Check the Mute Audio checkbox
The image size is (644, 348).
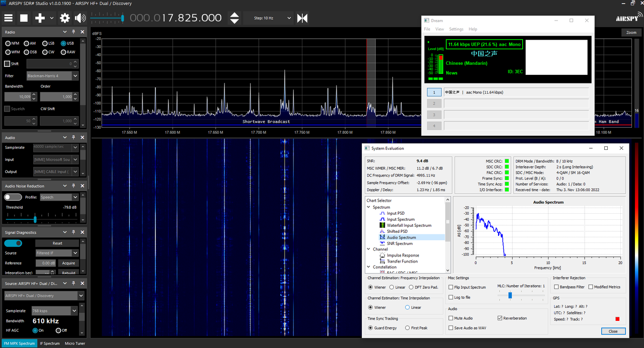click(x=451, y=318)
